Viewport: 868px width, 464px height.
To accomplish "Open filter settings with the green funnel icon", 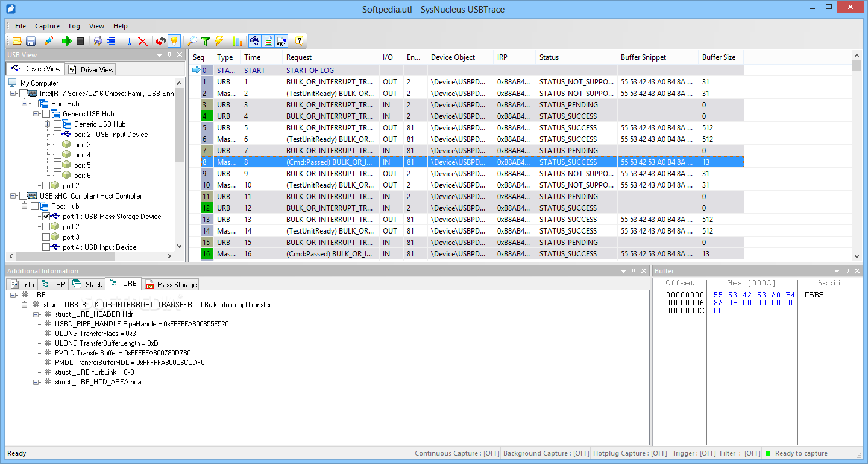I will pos(206,41).
